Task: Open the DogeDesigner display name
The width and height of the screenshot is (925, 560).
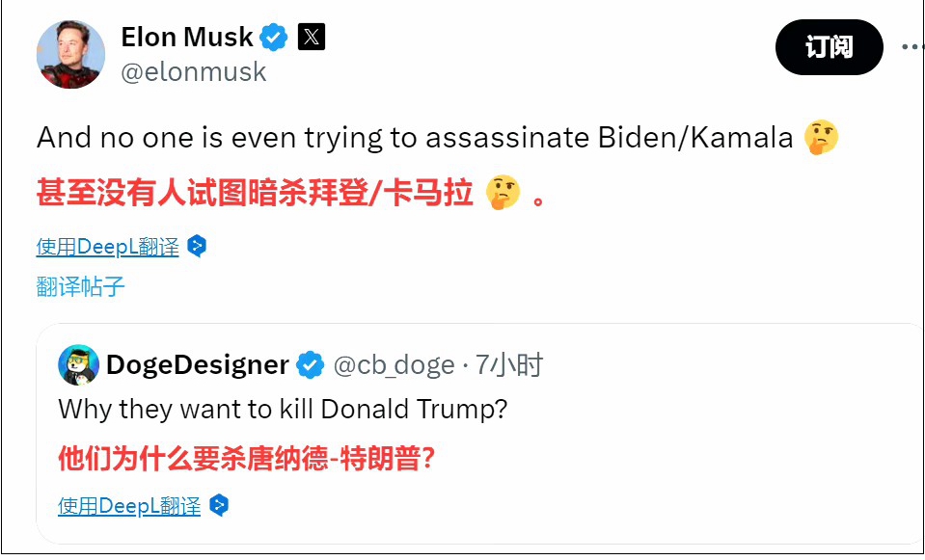Action: [197, 365]
